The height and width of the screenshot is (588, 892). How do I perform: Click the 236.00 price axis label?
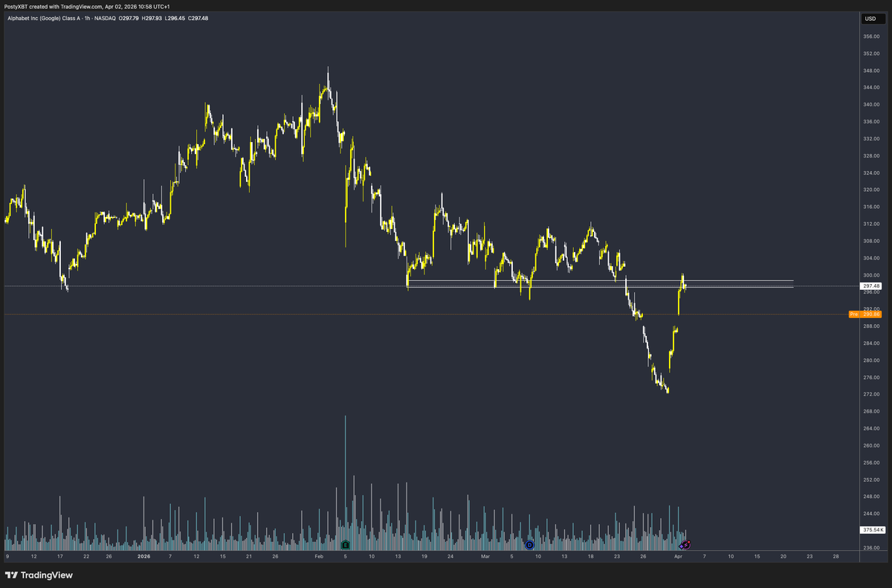point(871,548)
